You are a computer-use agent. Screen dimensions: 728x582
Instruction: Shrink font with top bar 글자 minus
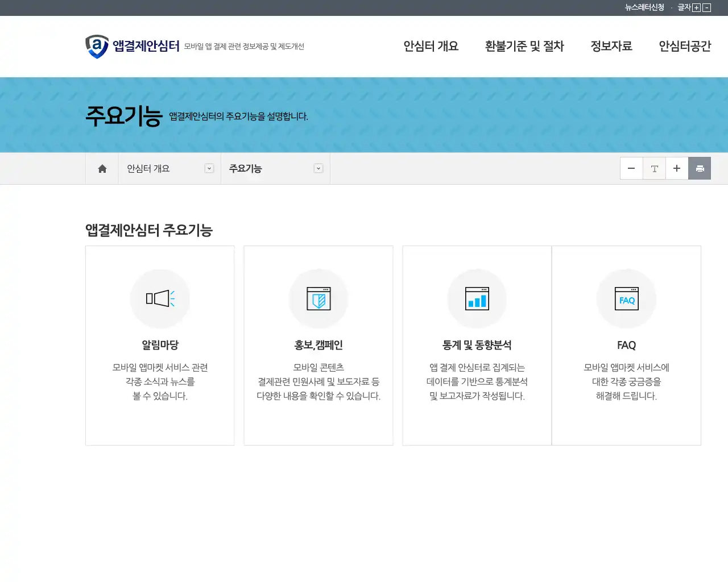707,8
